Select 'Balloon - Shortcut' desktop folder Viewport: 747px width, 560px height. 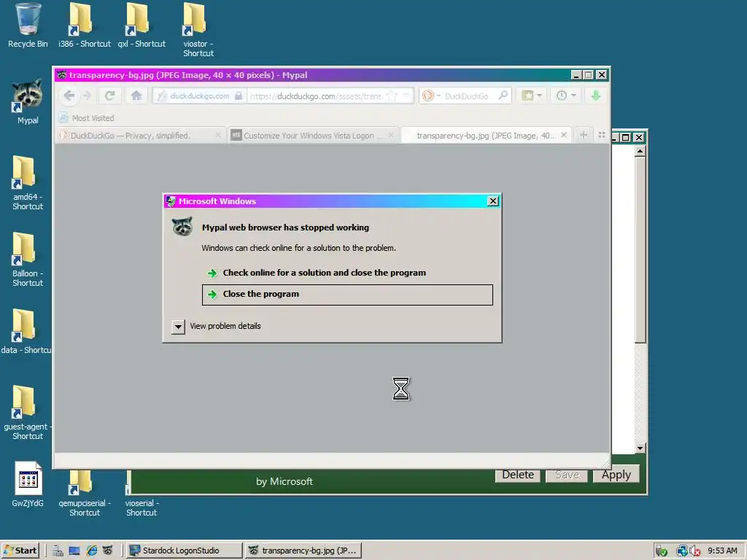[28, 260]
